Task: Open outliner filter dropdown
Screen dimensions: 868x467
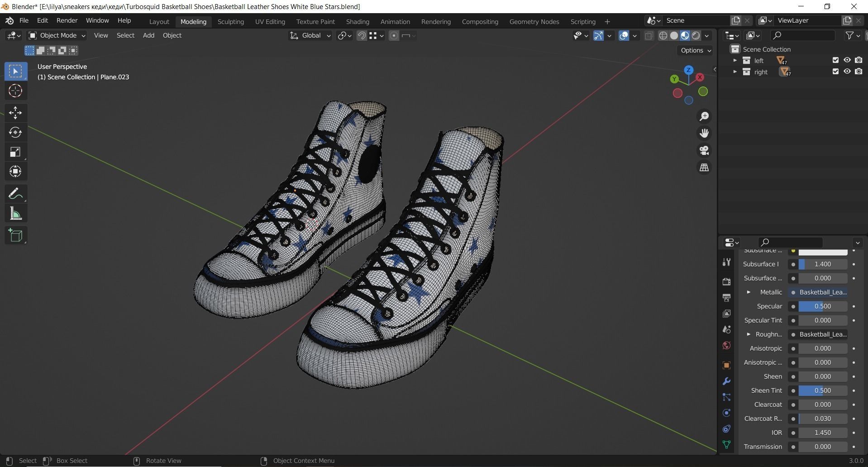Action: pyautogui.click(x=853, y=35)
